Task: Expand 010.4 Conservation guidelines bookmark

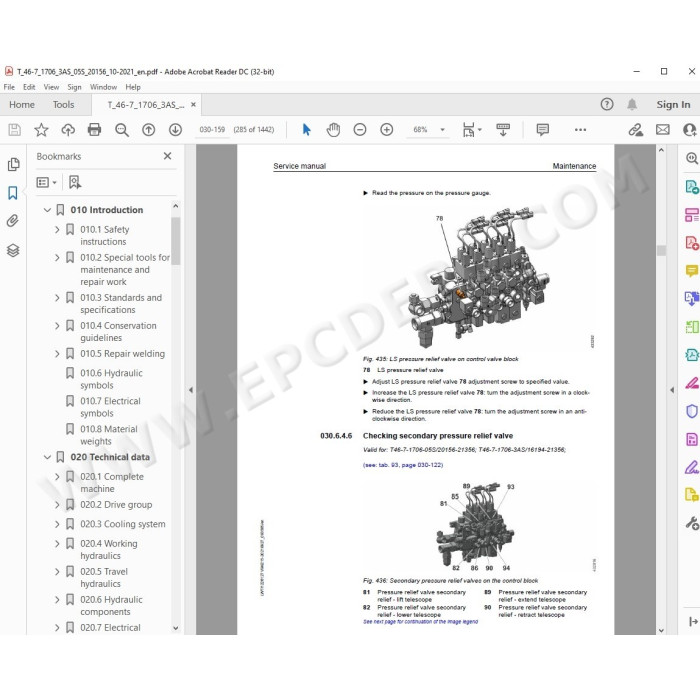Action: click(x=57, y=325)
